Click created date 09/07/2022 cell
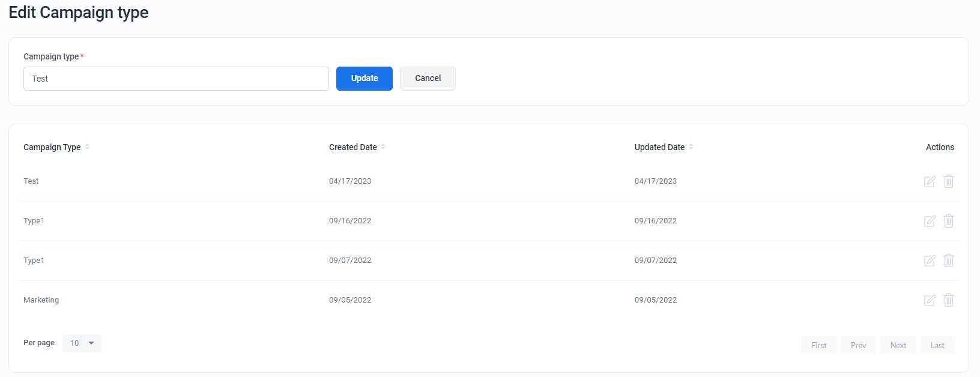Image resolution: width=980 pixels, height=377 pixels. pos(350,261)
